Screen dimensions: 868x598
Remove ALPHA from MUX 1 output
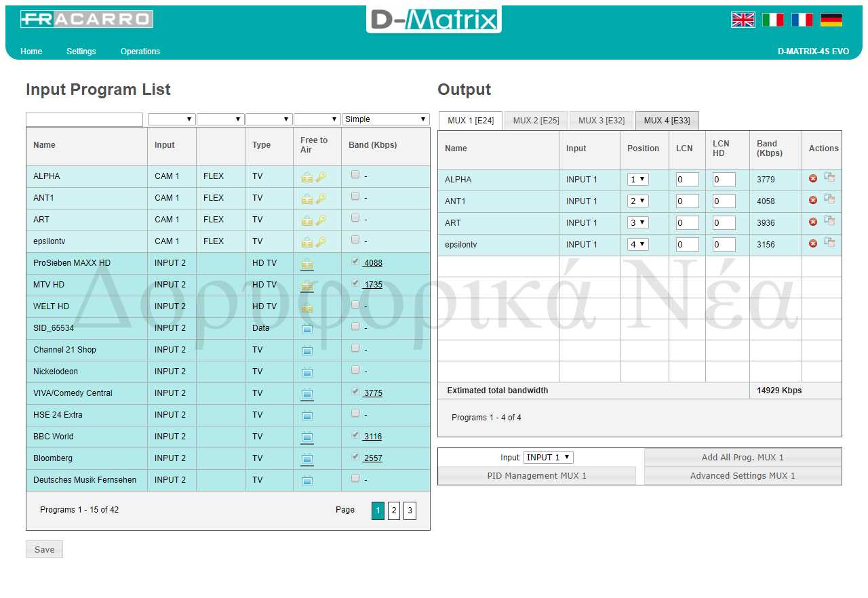(813, 178)
